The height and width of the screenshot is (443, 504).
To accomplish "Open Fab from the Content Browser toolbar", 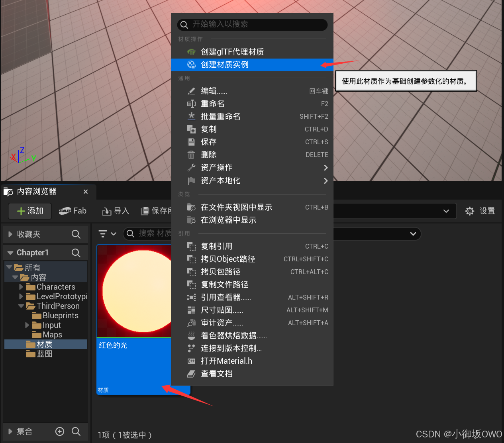I will coord(73,211).
